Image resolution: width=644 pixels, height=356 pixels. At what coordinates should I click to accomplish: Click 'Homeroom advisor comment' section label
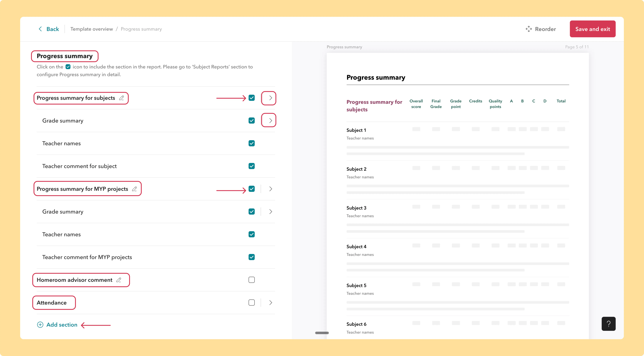[75, 280]
